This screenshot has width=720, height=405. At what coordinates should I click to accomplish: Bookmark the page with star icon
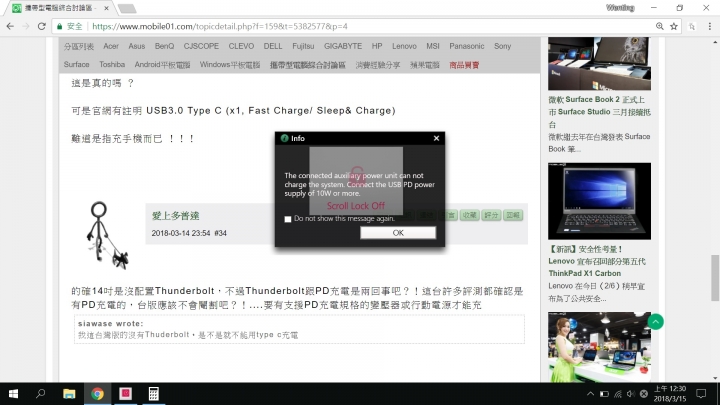point(674,26)
